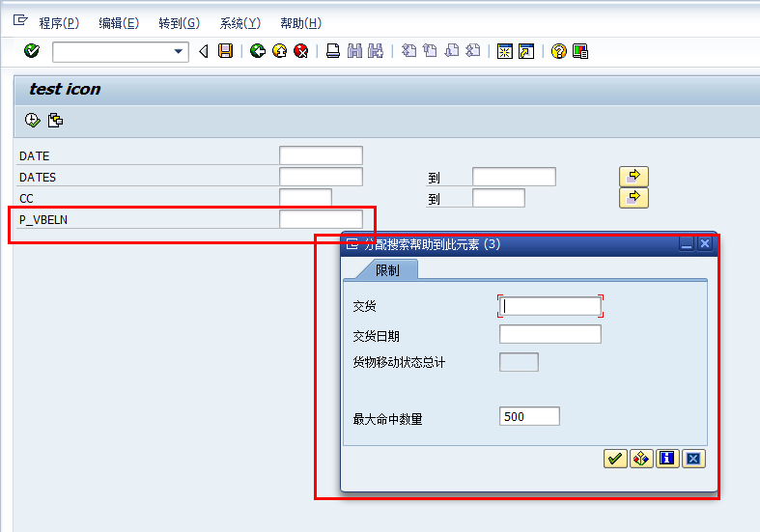Click the DATES lower-value input field

tap(321, 177)
